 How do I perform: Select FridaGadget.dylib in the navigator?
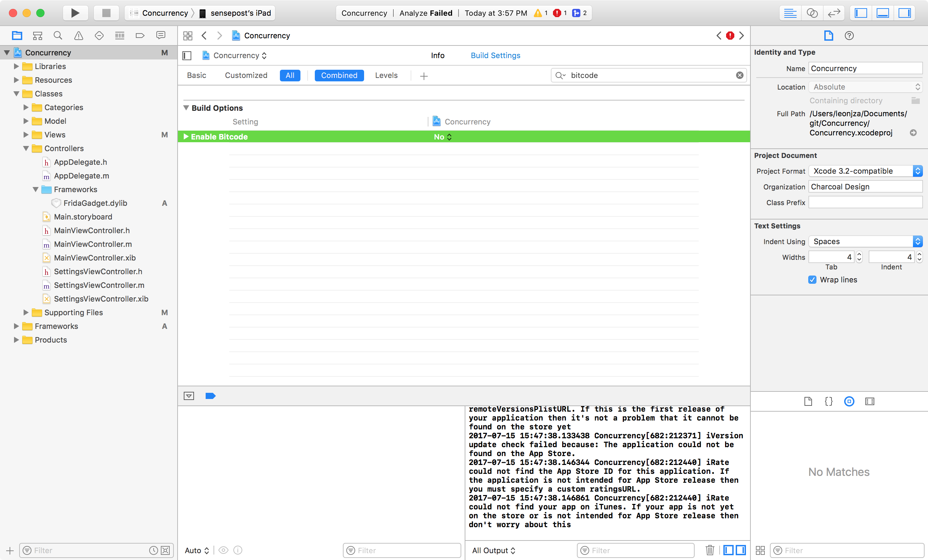pyautogui.click(x=95, y=203)
